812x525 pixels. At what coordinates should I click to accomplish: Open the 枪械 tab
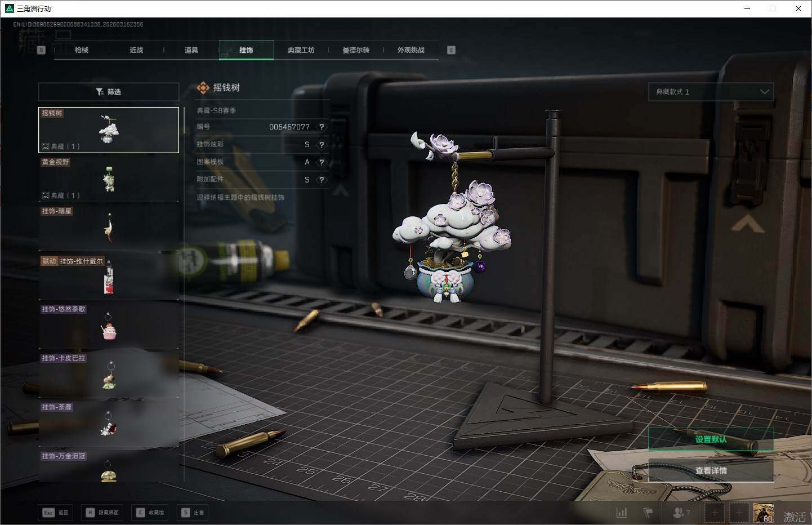tap(81, 50)
